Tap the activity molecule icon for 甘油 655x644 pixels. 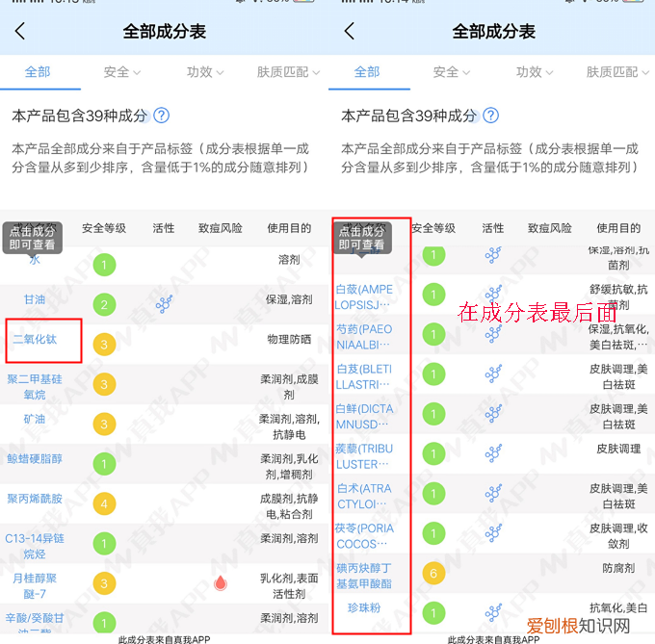click(164, 304)
